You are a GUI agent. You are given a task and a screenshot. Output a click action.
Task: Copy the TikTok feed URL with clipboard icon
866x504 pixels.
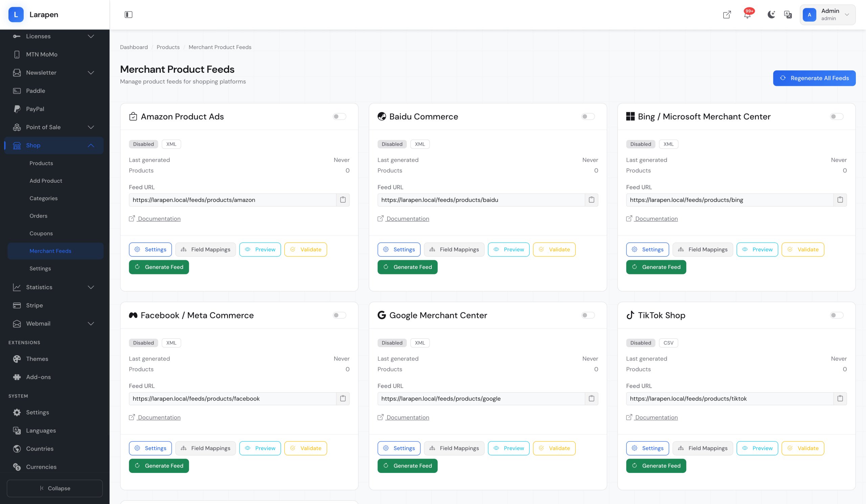pos(840,398)
